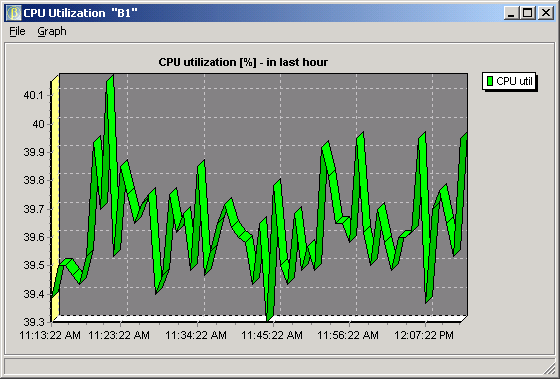
Task: Click the chart title CPU utilization text
Action: pos(243,62)
